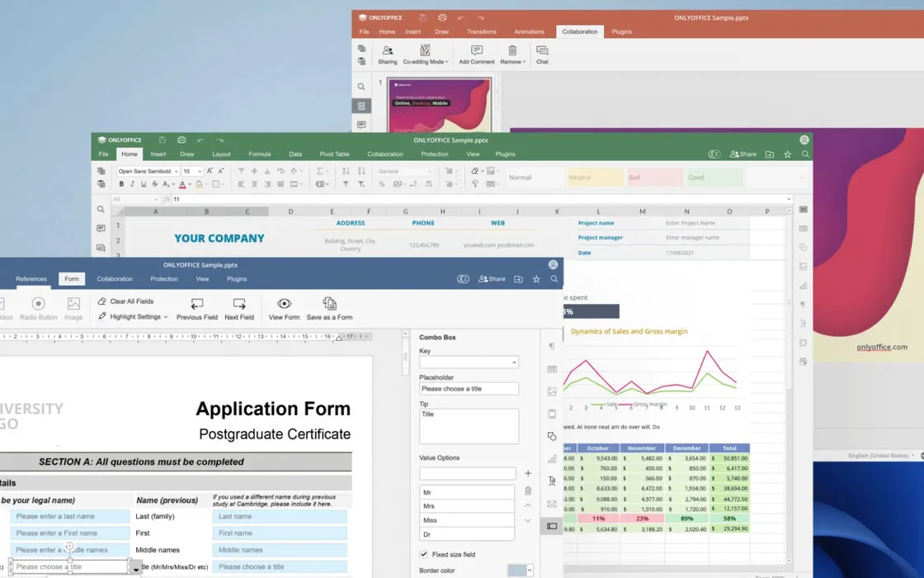Image resolution: width=924 pixels, height=578 pixels.
Task: Click Next Field in the Form toolbar
Action: tap(239, 309)
